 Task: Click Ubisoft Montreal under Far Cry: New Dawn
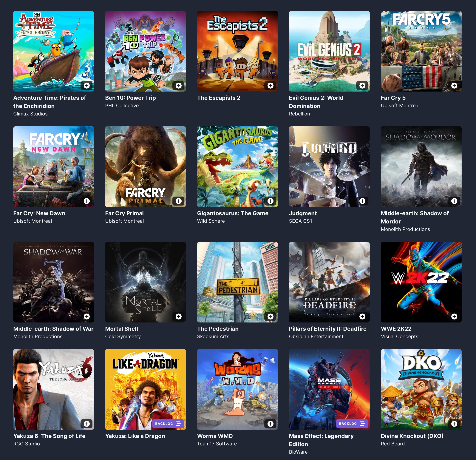click(x=33, y=221)
